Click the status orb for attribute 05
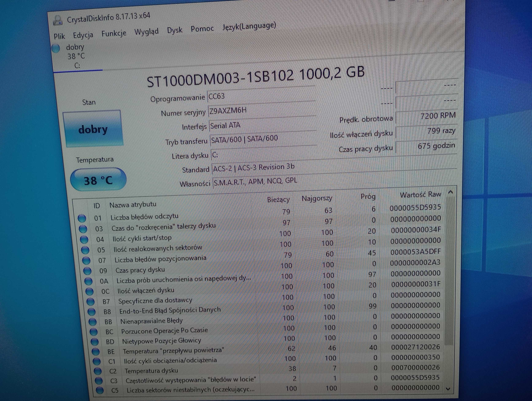Screen dimensions: 532x401 point(85,250)
